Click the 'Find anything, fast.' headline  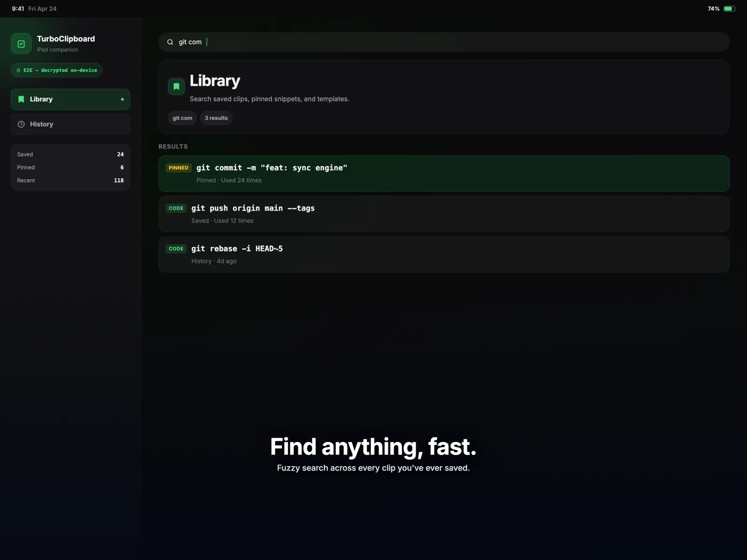373,447
